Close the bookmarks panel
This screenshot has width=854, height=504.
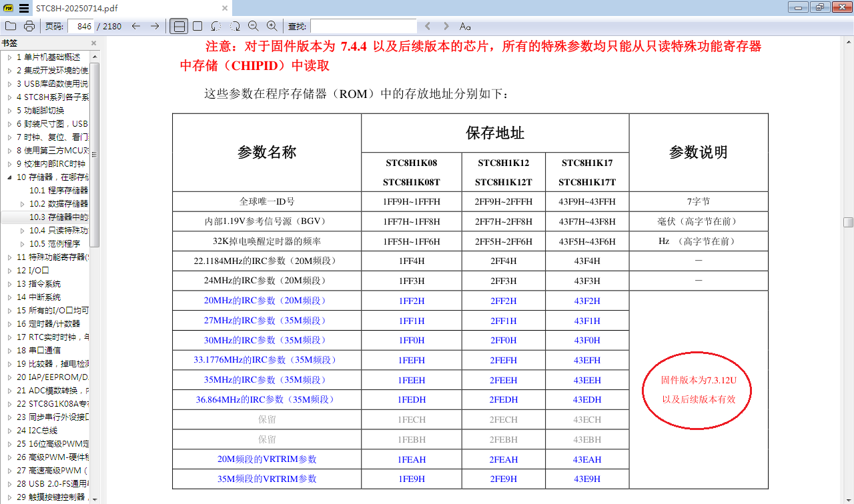click(93, 43)
